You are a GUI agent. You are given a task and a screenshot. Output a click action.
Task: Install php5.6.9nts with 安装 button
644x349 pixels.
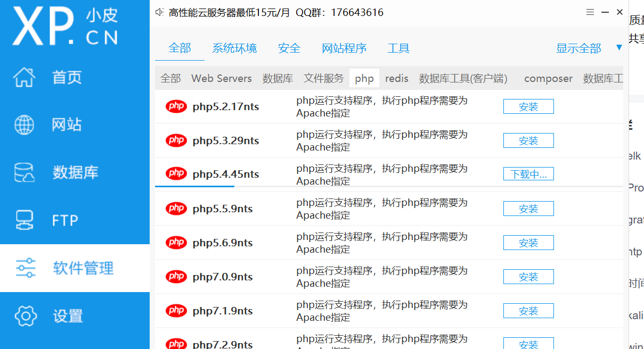coord(528,243)
